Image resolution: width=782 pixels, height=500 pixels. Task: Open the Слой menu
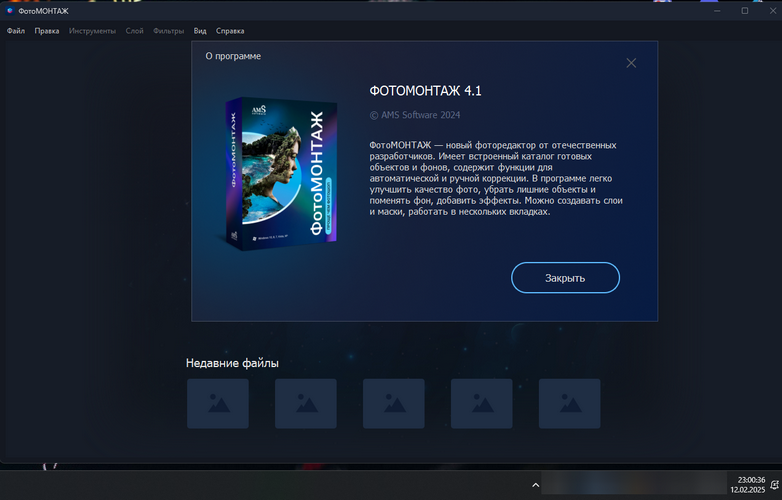pos(135,31)
